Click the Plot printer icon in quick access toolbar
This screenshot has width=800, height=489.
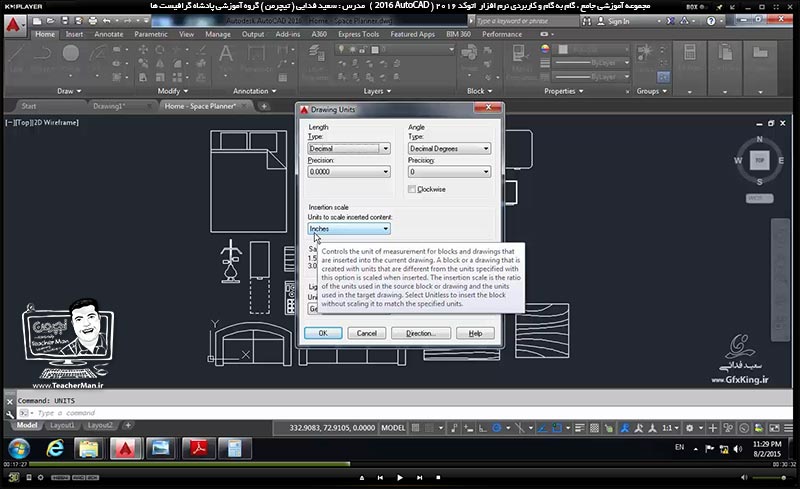(92, 21)
